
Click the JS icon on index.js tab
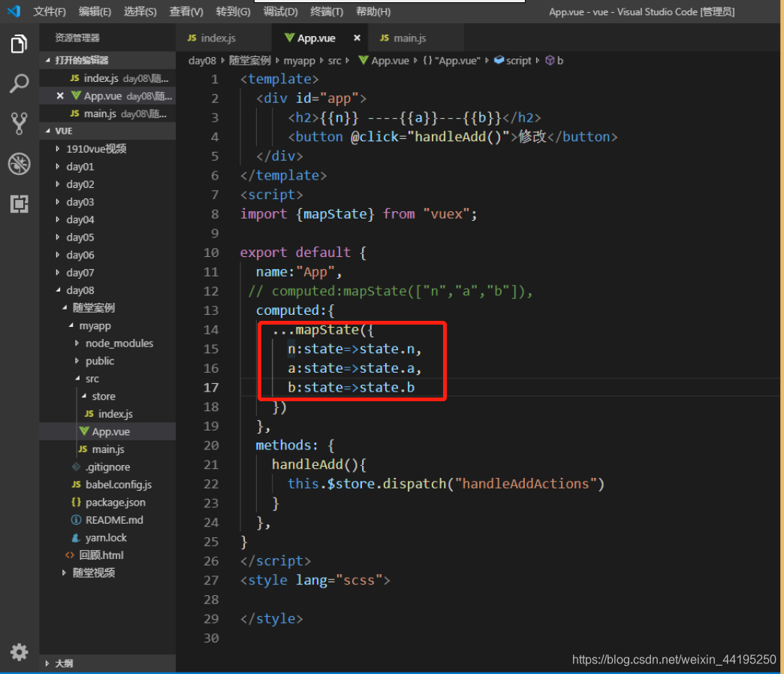point(192,38)
